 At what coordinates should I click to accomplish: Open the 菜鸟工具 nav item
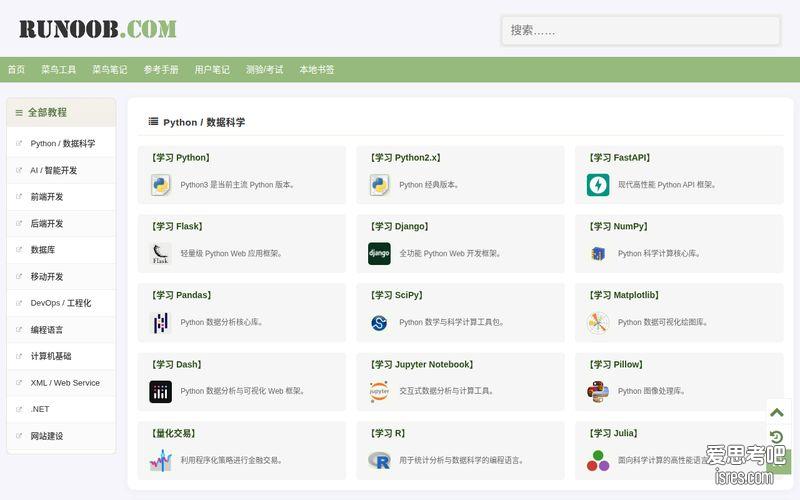[x=59, y=69]
